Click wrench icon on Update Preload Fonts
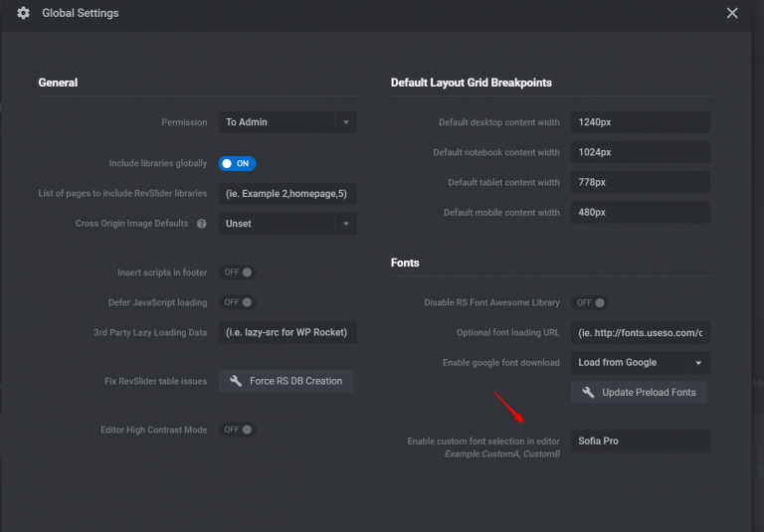 tap(588, 392)
